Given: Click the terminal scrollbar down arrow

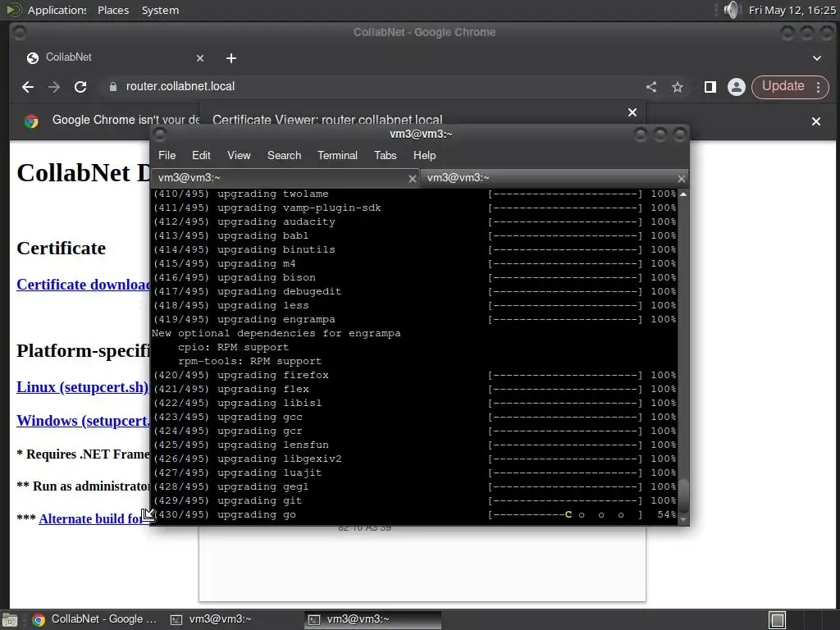Looking at the screenshot, I should 683,519.
